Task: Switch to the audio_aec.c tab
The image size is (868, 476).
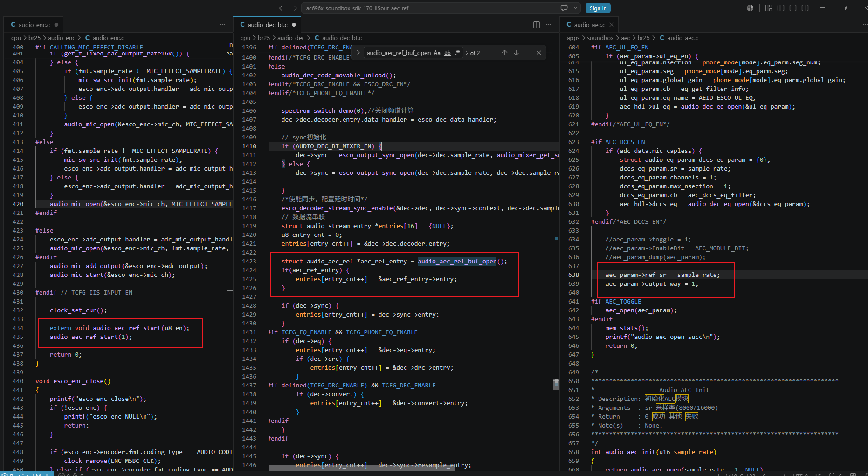Action: pos(589,25)
